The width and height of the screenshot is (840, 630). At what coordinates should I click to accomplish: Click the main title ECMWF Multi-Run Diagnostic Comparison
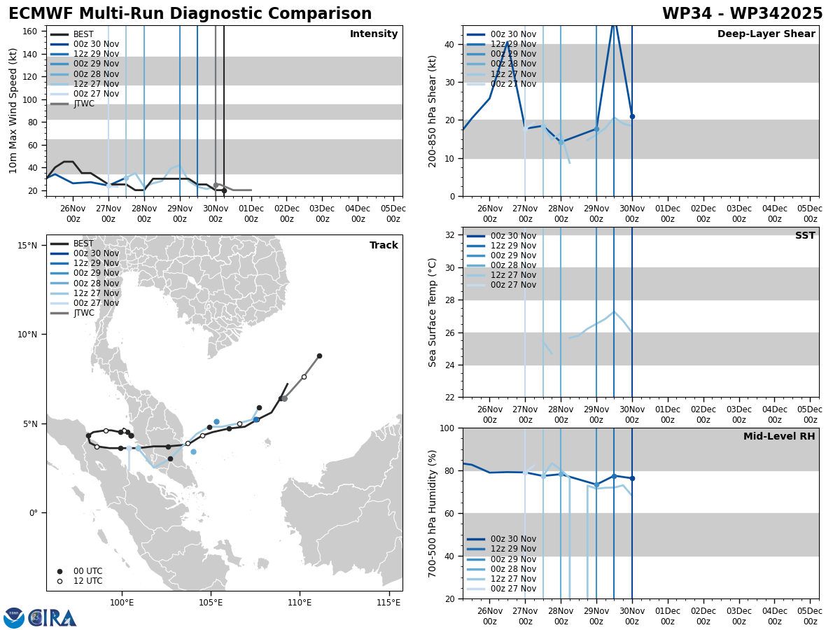[x=190, y=14]
